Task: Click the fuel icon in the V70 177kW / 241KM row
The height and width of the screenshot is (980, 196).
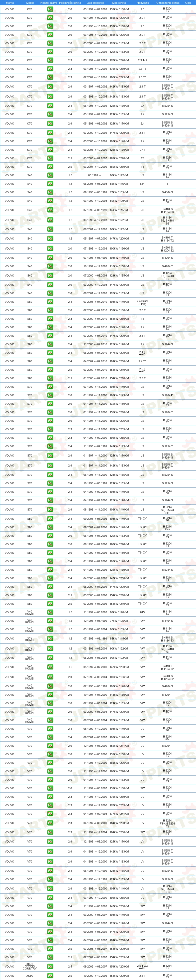Action: click(50, 814)
